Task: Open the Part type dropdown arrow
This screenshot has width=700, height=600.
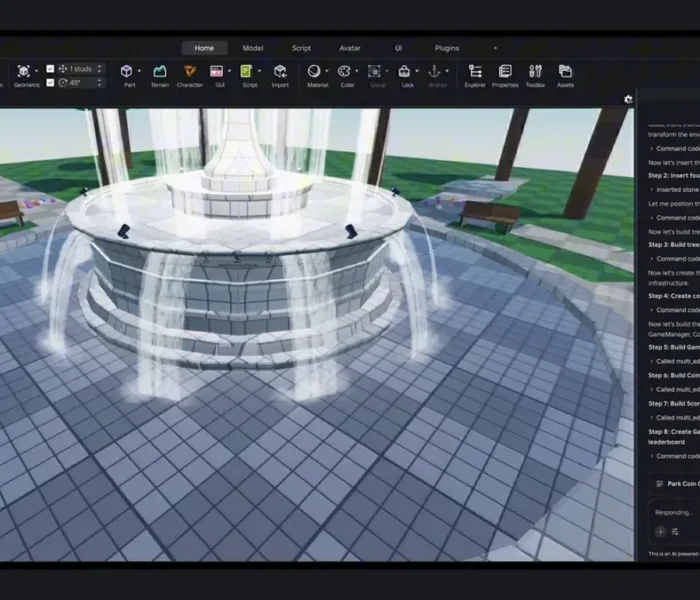Action: click(x=139, y=71)
